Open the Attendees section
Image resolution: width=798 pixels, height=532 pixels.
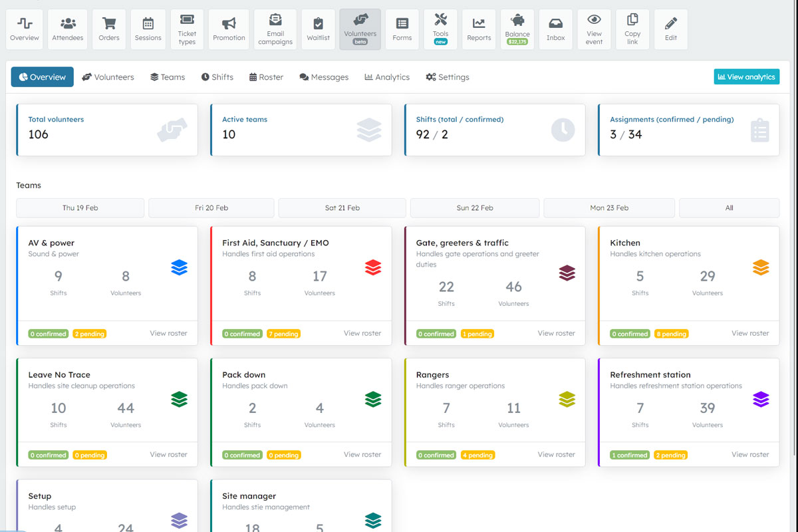pos(67,29)
